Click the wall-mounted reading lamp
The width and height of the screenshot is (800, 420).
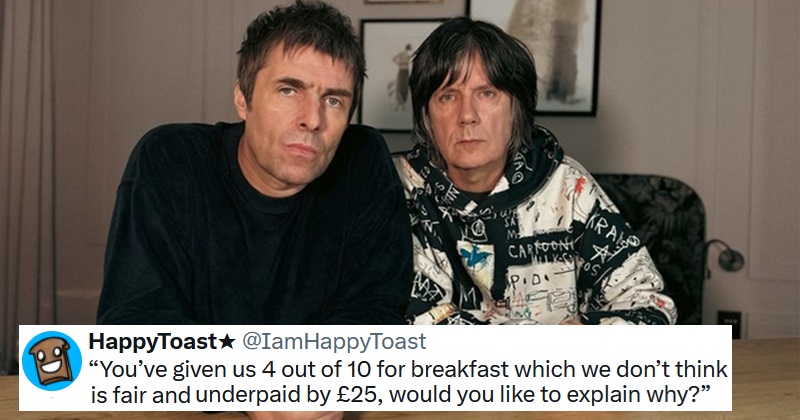coord(723,257)
